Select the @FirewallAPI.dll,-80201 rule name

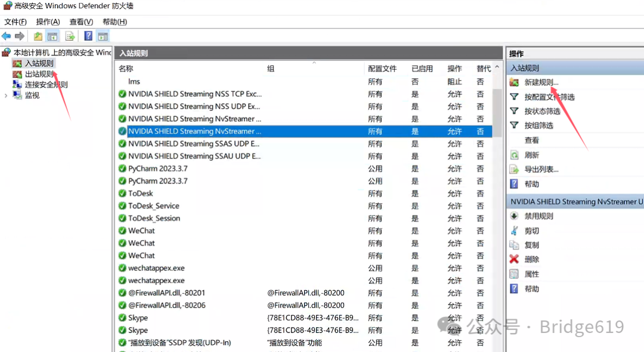click(x=166, y=293)
